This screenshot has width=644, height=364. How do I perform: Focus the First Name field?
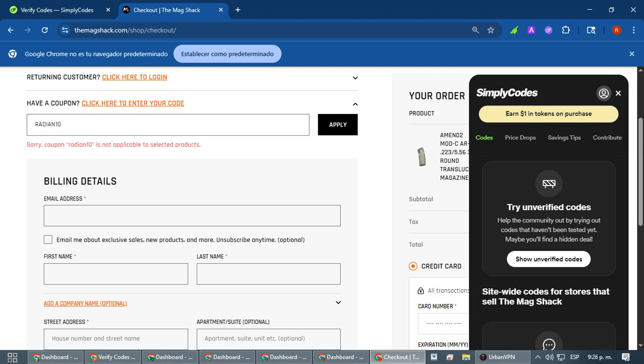[x=116, y=274]
